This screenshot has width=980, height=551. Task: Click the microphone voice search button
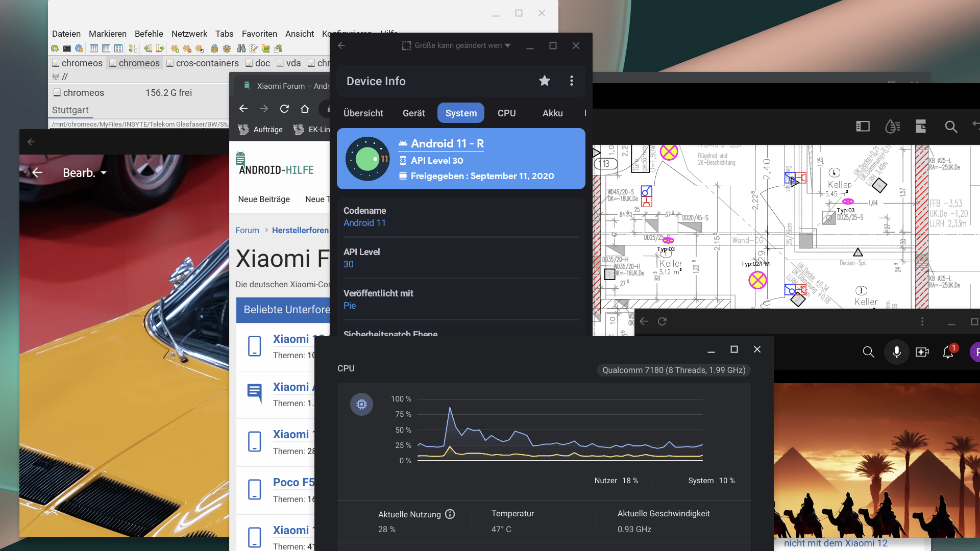point(897,352)
